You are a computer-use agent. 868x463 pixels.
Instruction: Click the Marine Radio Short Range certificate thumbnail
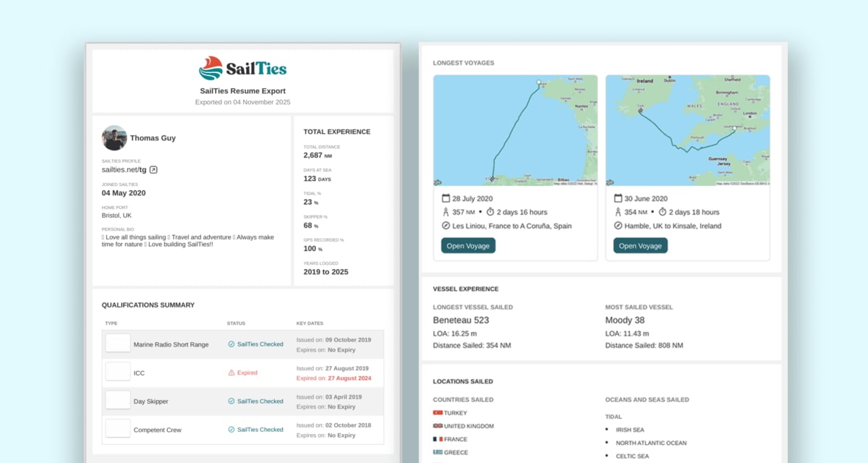[x=118, y=343]
